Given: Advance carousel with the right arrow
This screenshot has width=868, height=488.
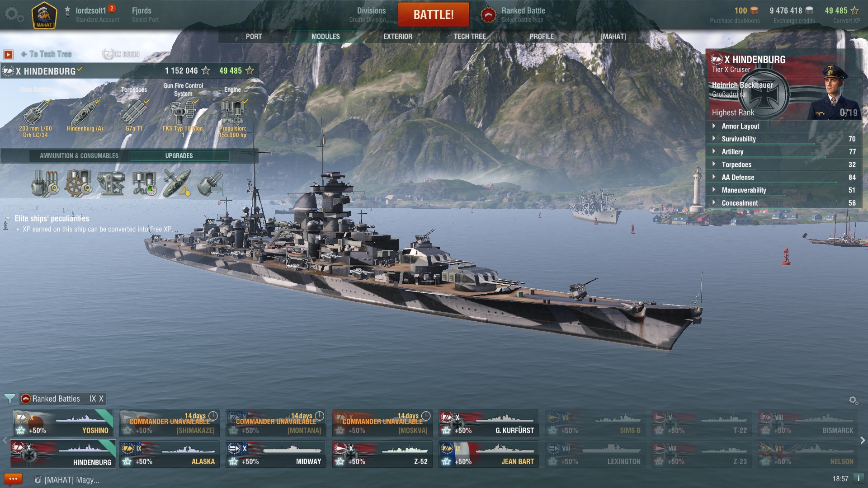Looking at the screenshot, I should pos(863,440).
